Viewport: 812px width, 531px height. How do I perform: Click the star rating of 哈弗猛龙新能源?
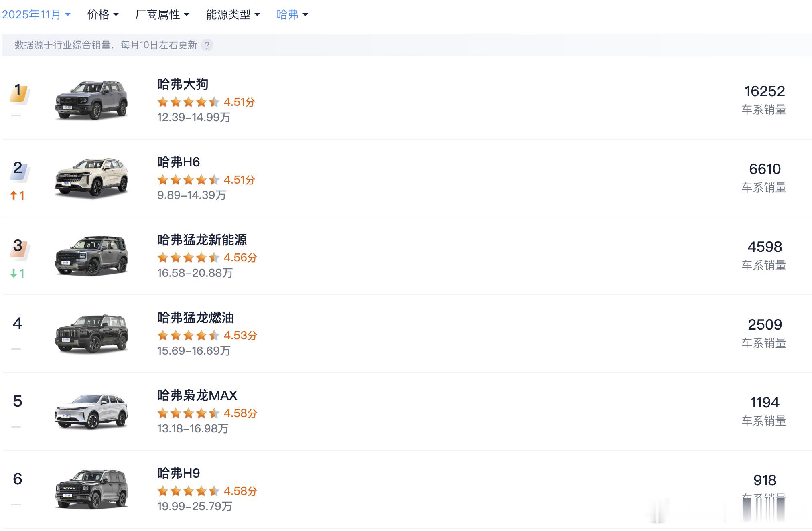[188, 258]
